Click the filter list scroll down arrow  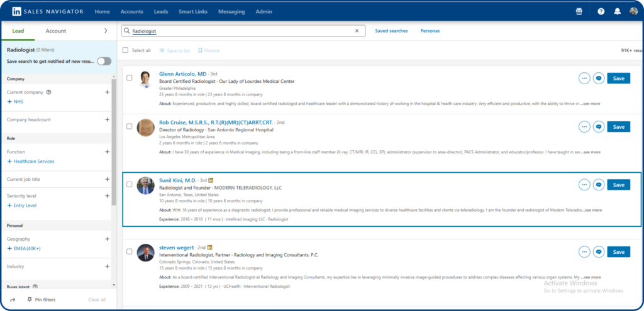click(114, 285)
